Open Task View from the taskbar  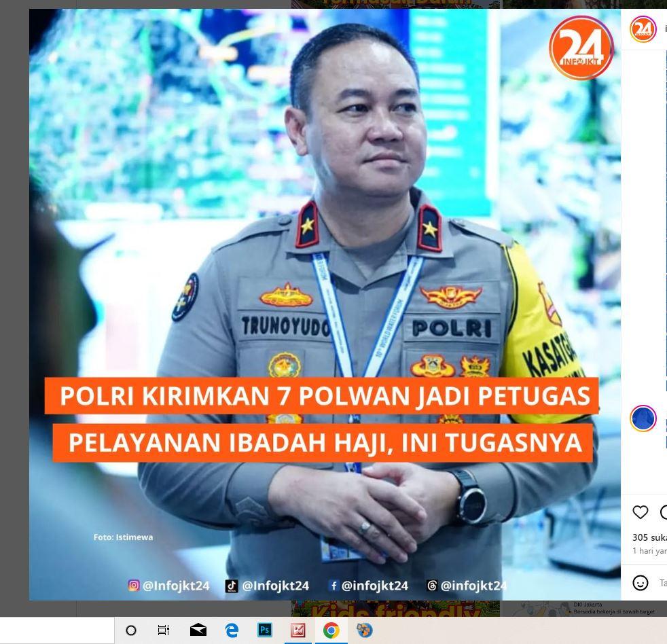[x=164, y=631]
